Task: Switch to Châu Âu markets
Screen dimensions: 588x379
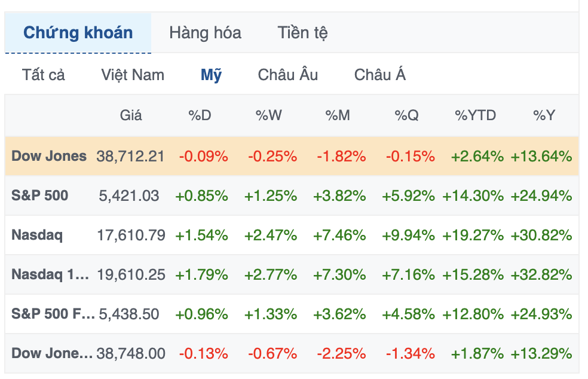Action: point(287,75)
